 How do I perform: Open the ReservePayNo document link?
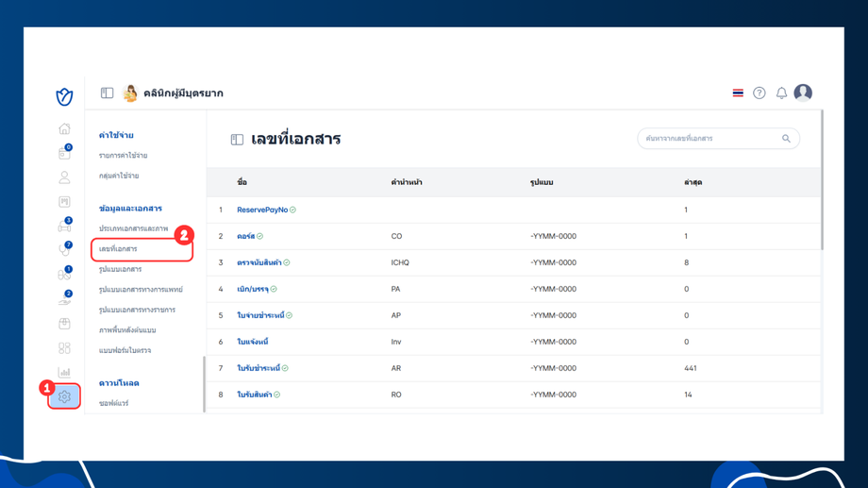(262, 210)
